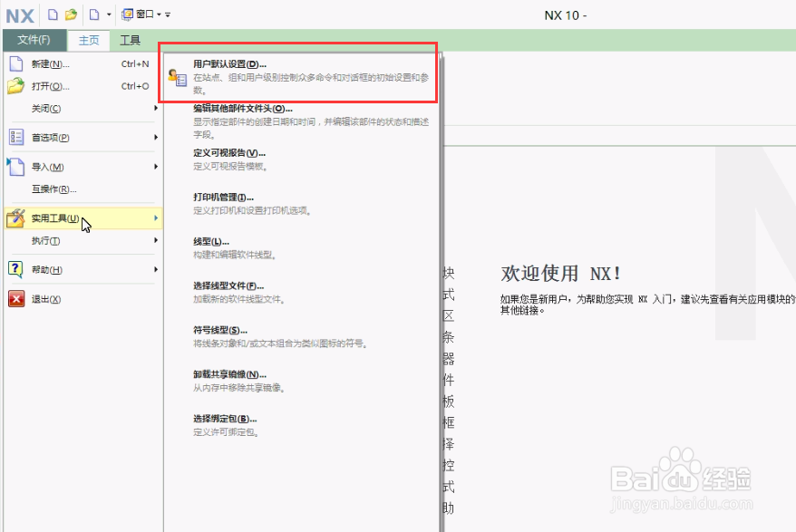
Task: Click the 实用工具(U) utilities icon
Action: [x=15, y=218]
